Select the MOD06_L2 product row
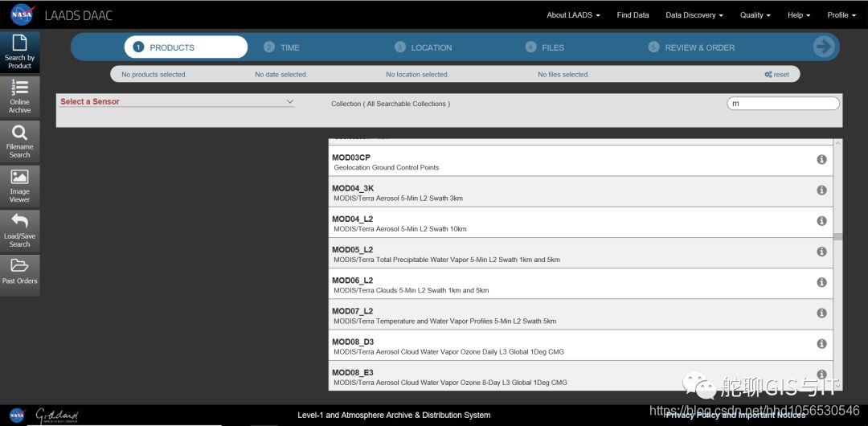 [x=581, y=285]
